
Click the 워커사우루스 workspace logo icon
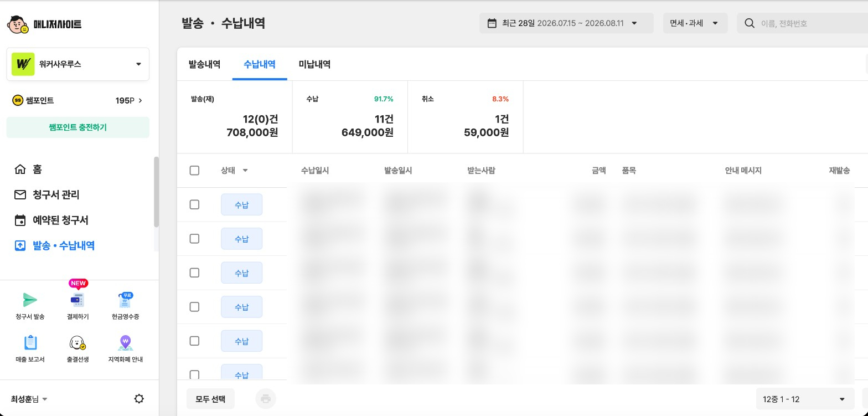(x=23, y=64)
